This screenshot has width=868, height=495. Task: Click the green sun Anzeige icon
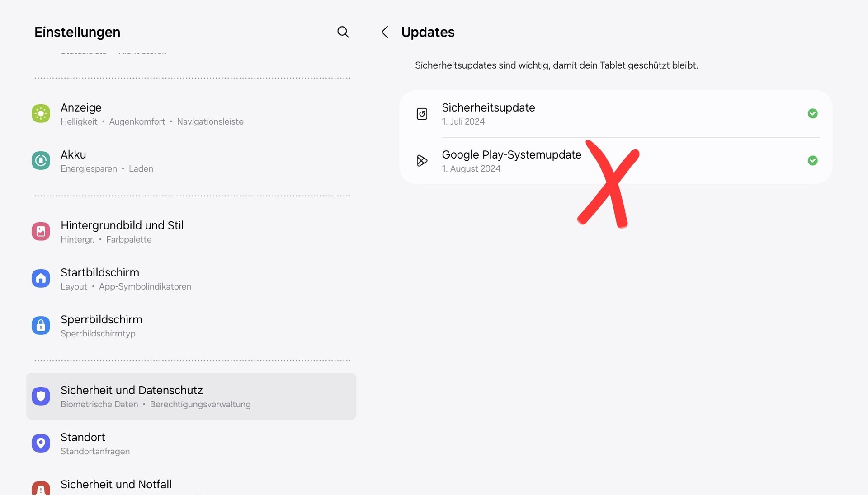(x=41, y=113)
